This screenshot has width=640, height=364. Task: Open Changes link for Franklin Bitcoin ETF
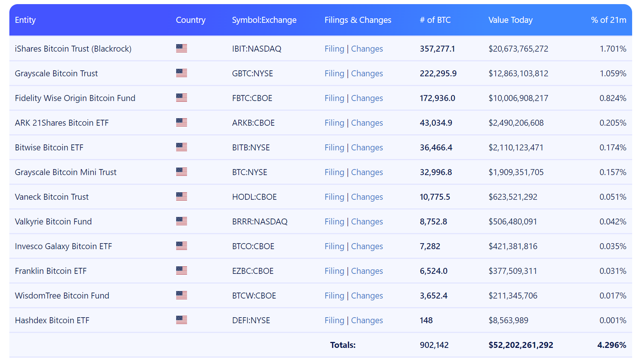coord(367,271)
